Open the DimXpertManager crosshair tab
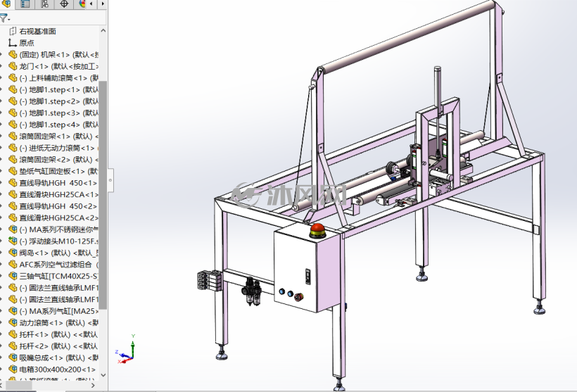Viewport: 577px width, 392px height. 63,4
